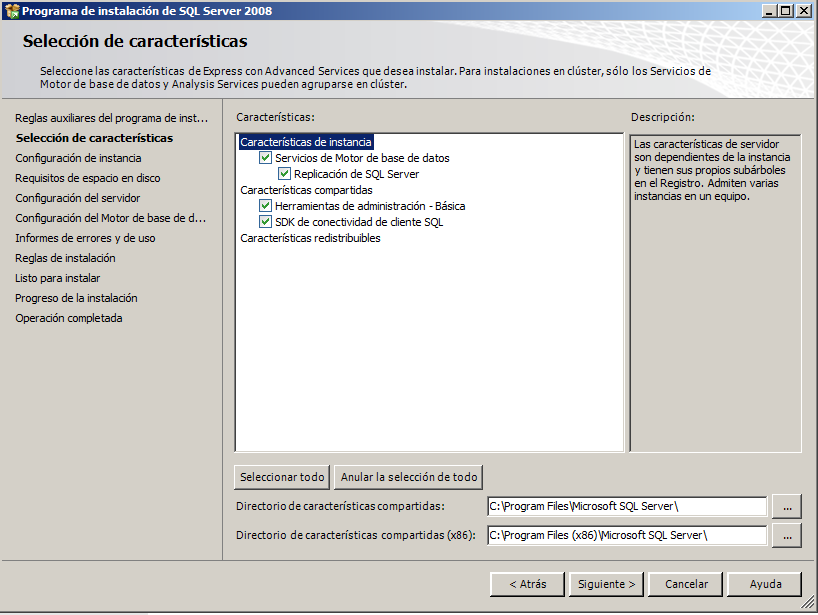Uncheck Herramientas de administración - Básica
This screenshot has height=615, width=818.
pos(265,206)
